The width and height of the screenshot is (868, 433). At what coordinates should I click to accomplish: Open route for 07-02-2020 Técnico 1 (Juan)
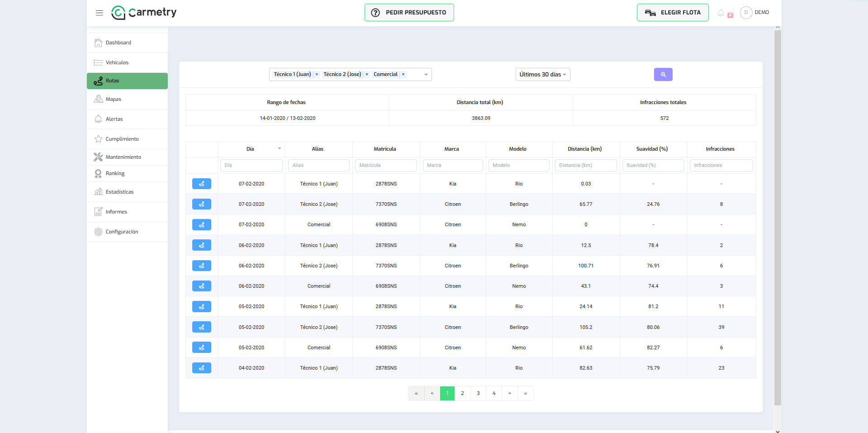[x=202, y=184]
